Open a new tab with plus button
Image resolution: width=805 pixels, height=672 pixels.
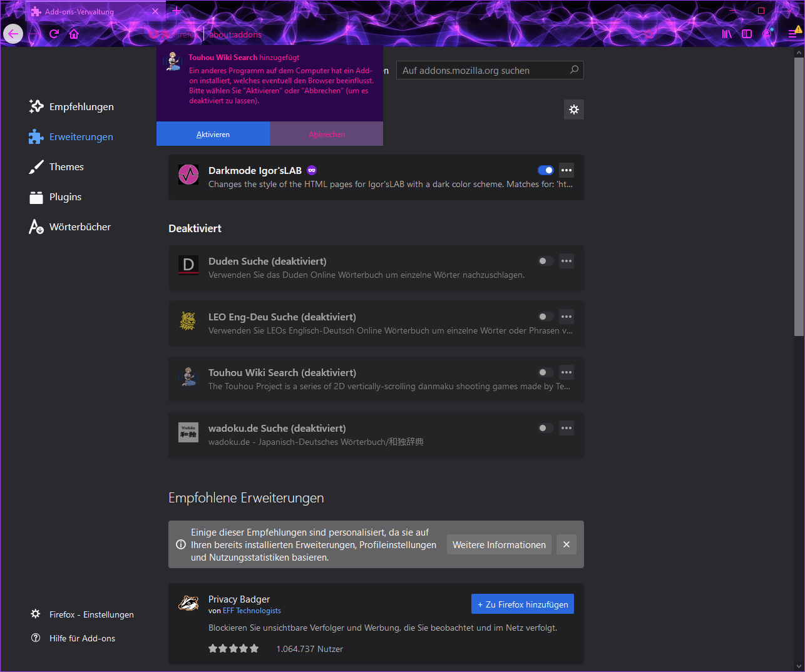(177, 11)
